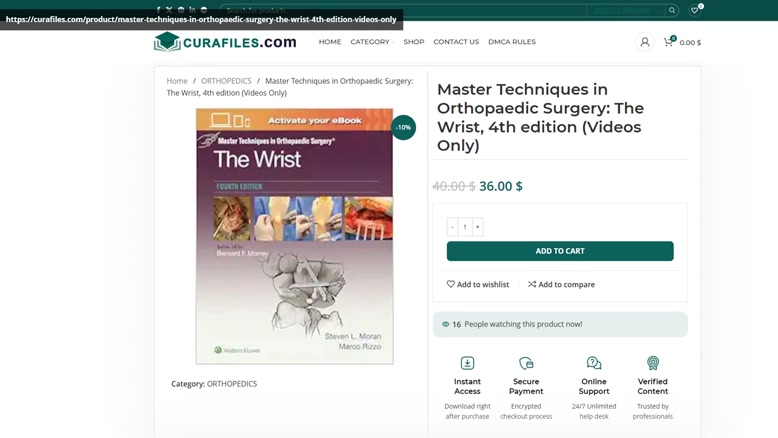Click the Verified Content badge icon
Viewport: 778px width, 438px height.
(x=652, y=363)
